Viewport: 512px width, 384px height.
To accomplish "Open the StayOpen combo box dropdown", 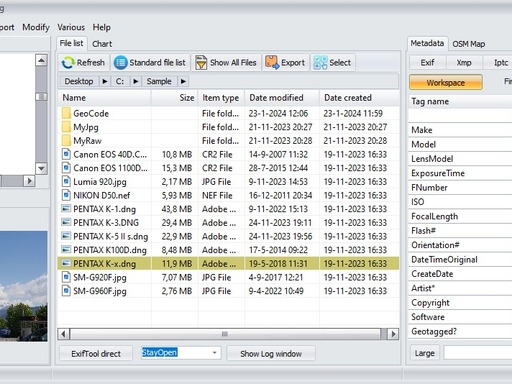I will click(x=214, y=353).
